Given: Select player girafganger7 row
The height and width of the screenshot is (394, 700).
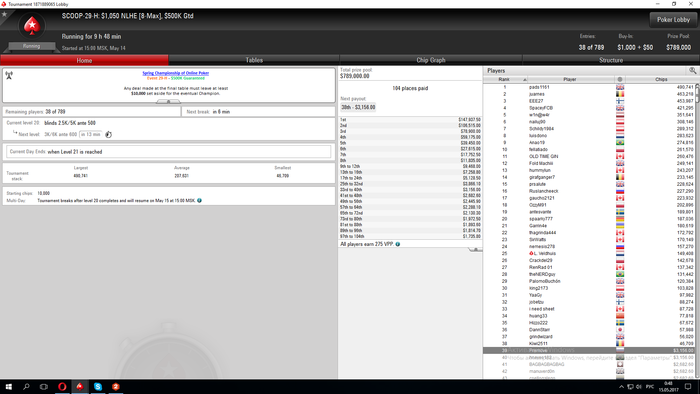Looking at the screenshot, I should (589, 177).
